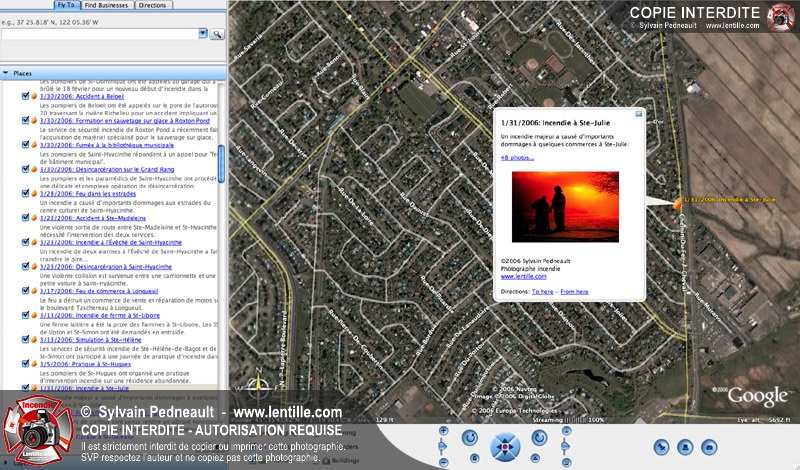Add a placemark with the pushpin button
The height and width of the screenshot is (470, 800).
(x=662, y=447)
